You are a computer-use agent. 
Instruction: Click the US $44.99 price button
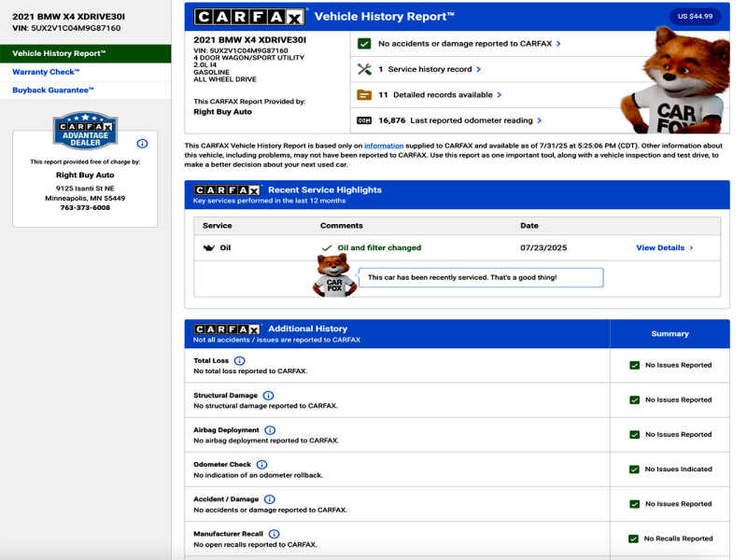point(695,16)
